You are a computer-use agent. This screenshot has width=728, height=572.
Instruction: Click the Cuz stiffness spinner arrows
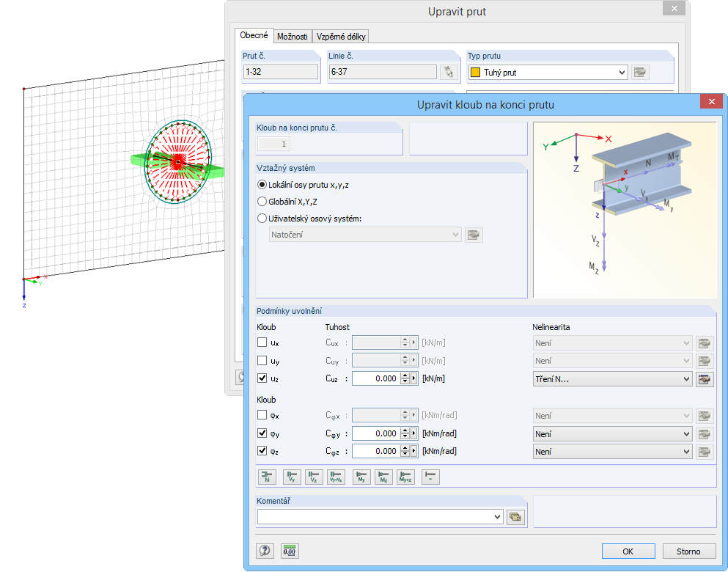(x=405, y=379)
